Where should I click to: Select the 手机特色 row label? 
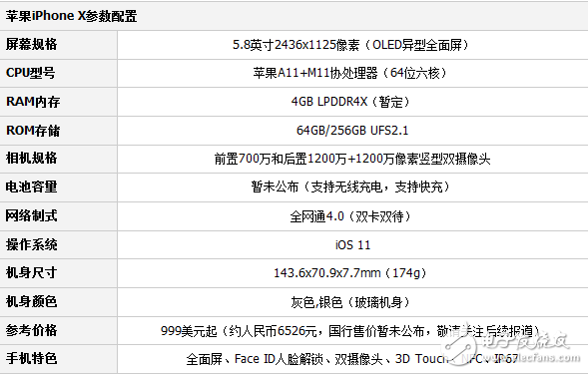pos(32,359)
